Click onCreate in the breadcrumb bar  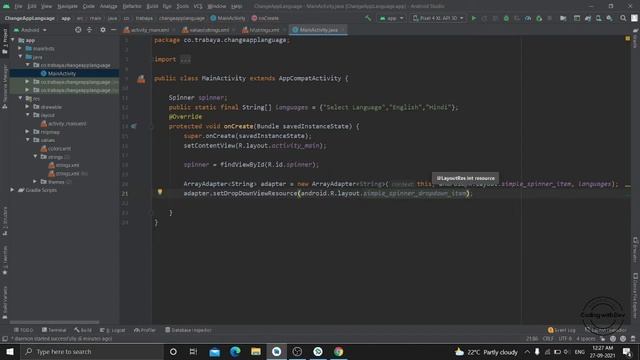(265, 18)
